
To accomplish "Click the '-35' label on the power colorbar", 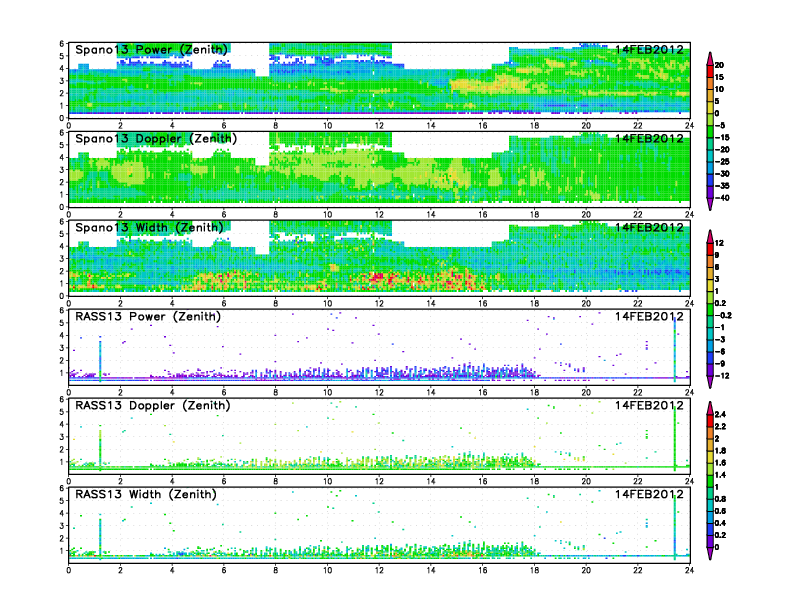I will click(x=721, y=186).
